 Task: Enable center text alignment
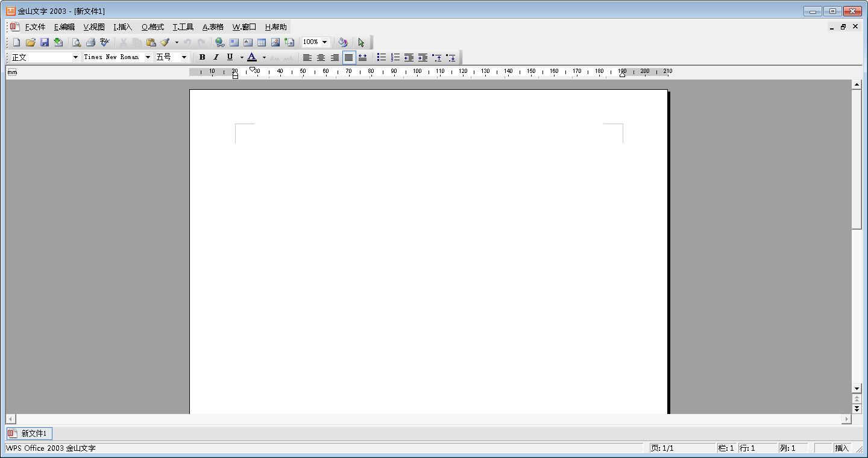pyautogui.click(x=321, y=57)
